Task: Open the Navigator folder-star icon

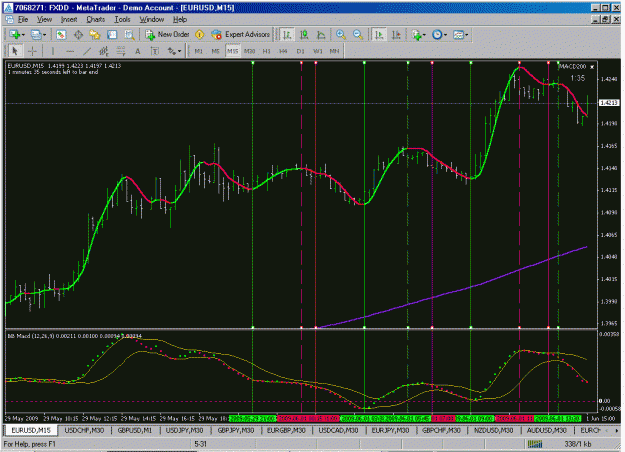Action: pyautogui.click(x=95, y=35)
